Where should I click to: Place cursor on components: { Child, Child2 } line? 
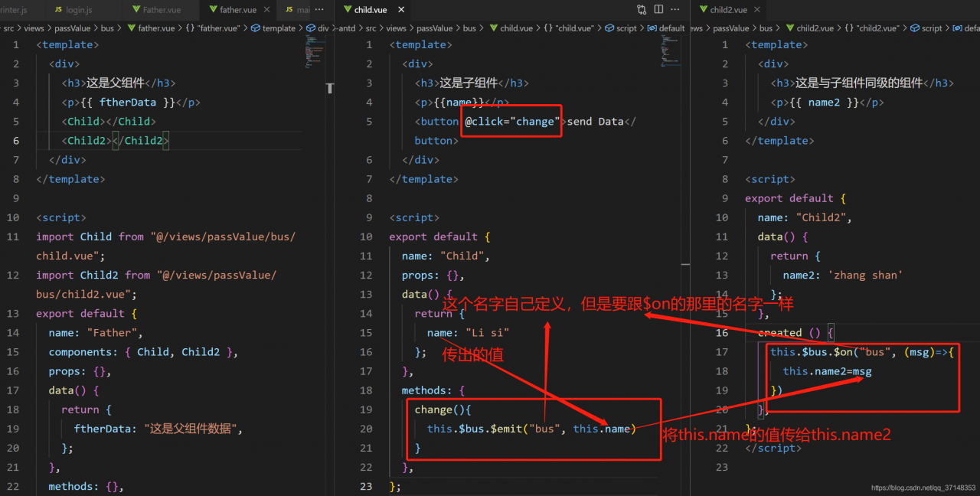144,352
